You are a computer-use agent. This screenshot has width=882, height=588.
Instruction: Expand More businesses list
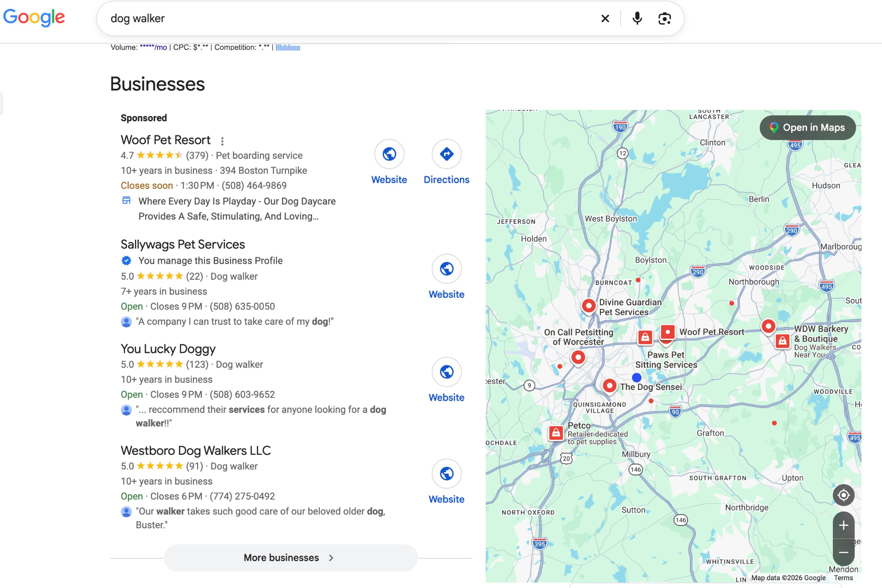pyautogui.click(x=291, y=558)
